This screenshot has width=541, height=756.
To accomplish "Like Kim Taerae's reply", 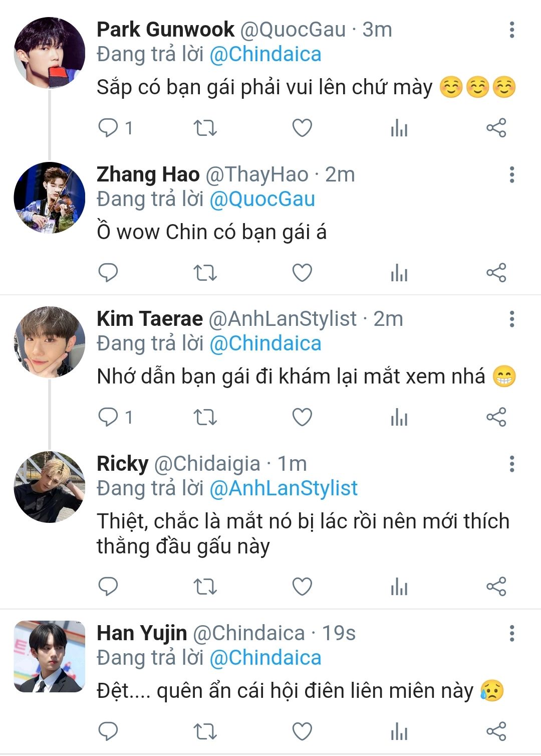I will pos(302,417).
